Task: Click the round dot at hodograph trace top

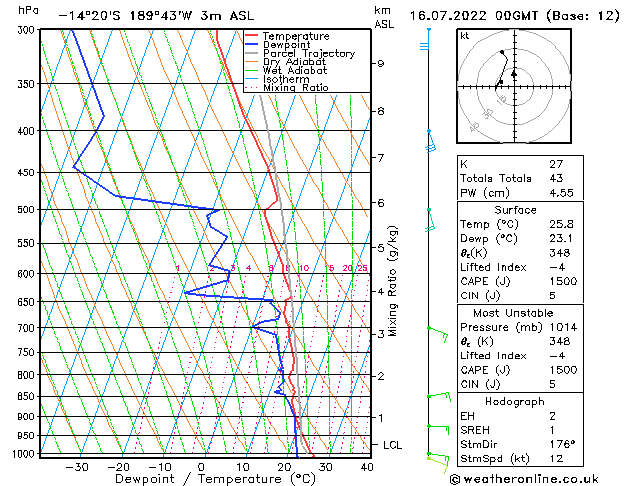Action: pyautogui.click(x=502, y=52)
